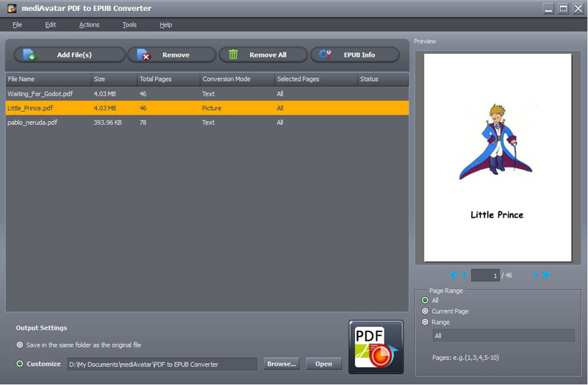Screen dimensions: 588x385
Task: Click the output path input field
Action: pyautogui.click(x=162, y=364)
